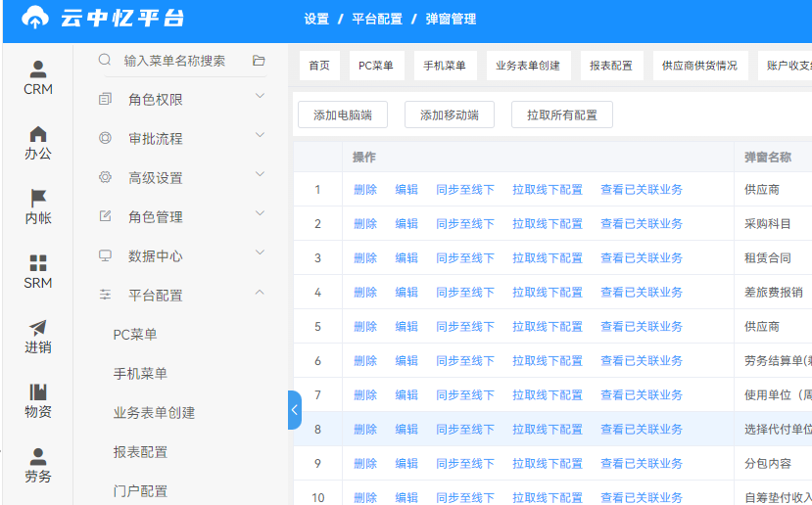
Task: Open the 办公 house icon
Action: [x=38, y=134]
